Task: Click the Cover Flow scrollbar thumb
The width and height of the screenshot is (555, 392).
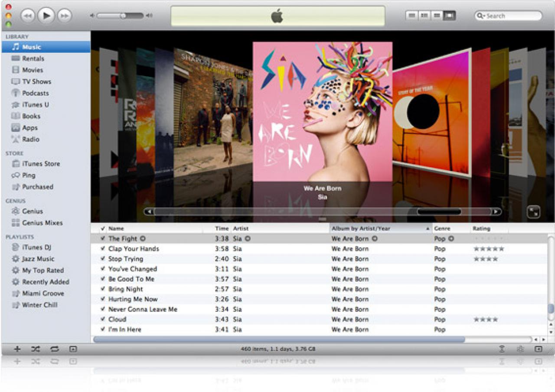Action: (439, 212)
